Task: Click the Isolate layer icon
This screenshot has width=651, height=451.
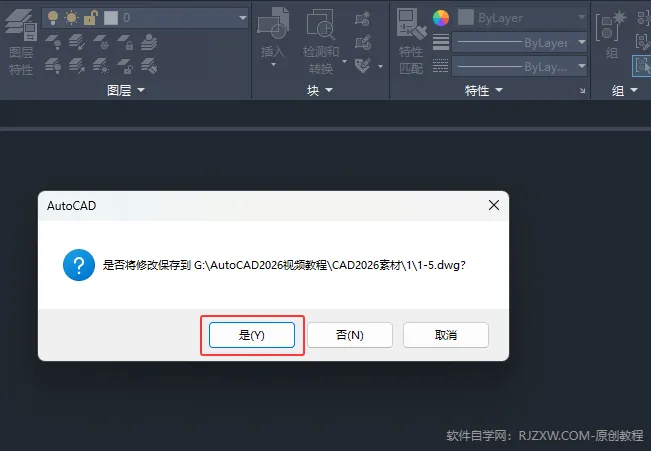Action: click(77, 42)
